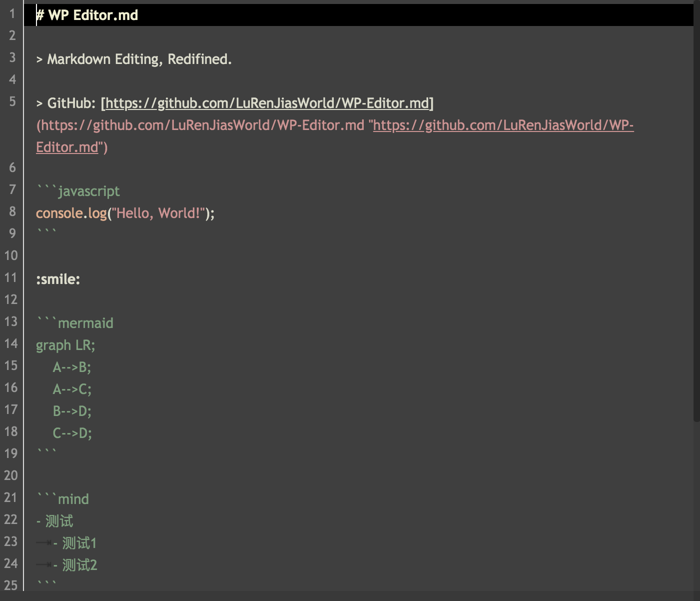Screen dimensions: 700x601
Task: Click the "GitHub:" label in the blockquote
Action: point(71,103)
